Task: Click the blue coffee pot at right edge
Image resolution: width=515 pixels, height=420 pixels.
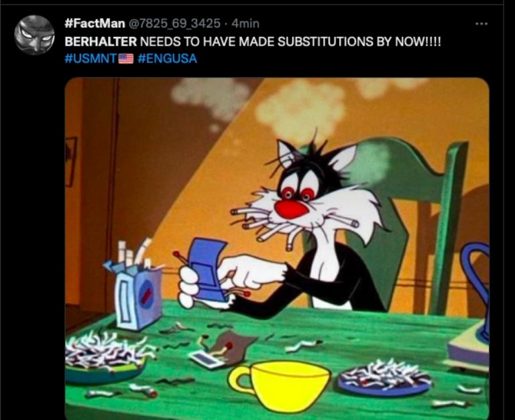Action: tap(476, 295)
